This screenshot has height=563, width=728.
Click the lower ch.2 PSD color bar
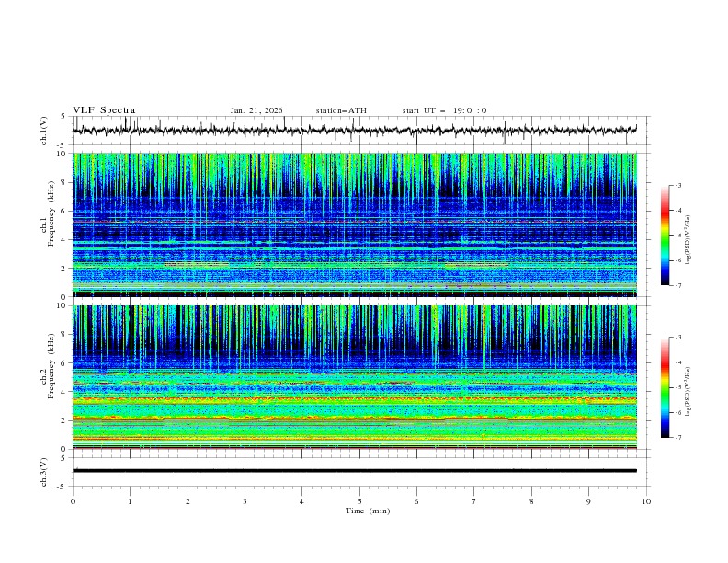click(665, 387)
